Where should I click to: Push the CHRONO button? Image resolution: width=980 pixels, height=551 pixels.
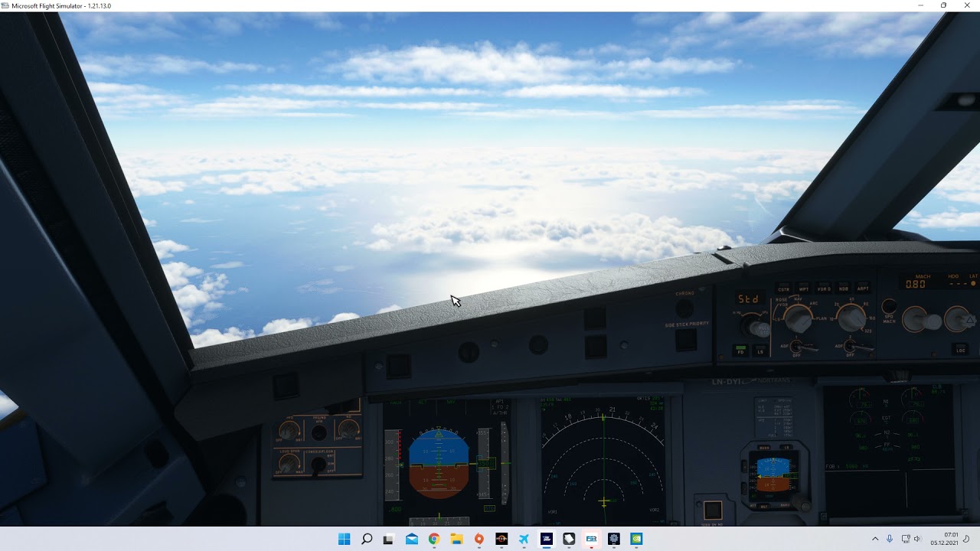684,308
